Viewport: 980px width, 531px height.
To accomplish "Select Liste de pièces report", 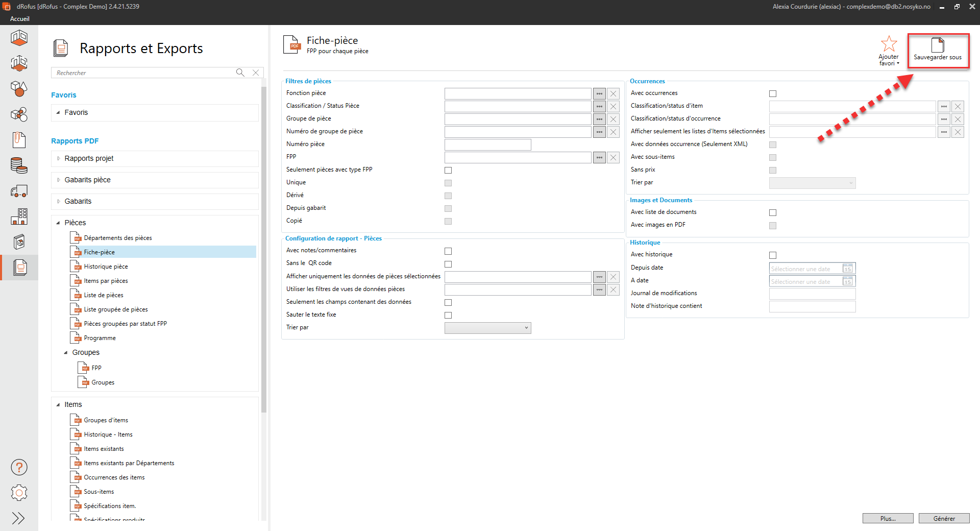I will click(104, 295).
